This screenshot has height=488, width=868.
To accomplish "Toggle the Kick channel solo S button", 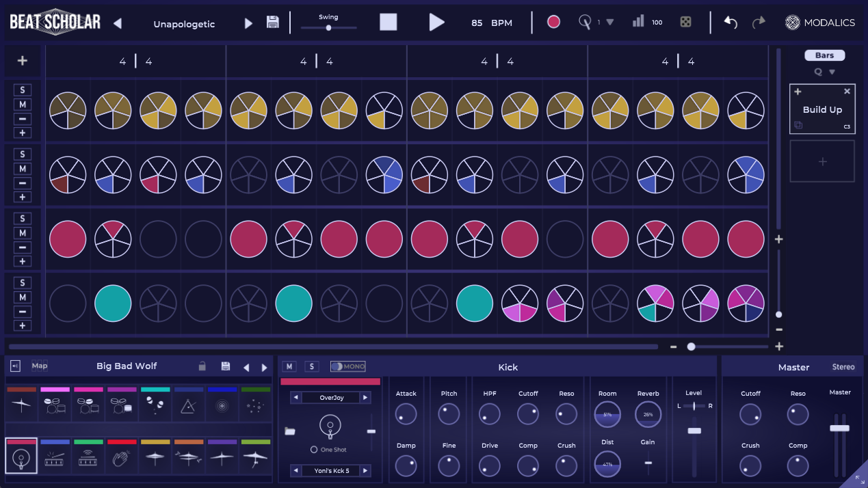I will 312,366.
